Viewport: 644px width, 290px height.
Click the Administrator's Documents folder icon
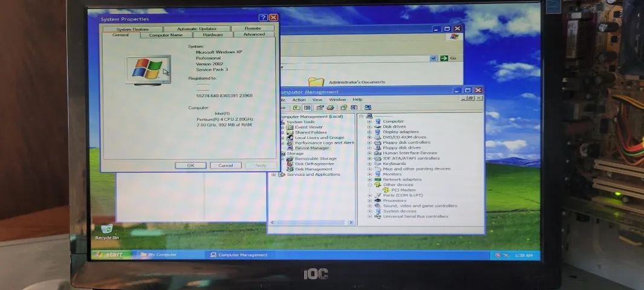316,82
